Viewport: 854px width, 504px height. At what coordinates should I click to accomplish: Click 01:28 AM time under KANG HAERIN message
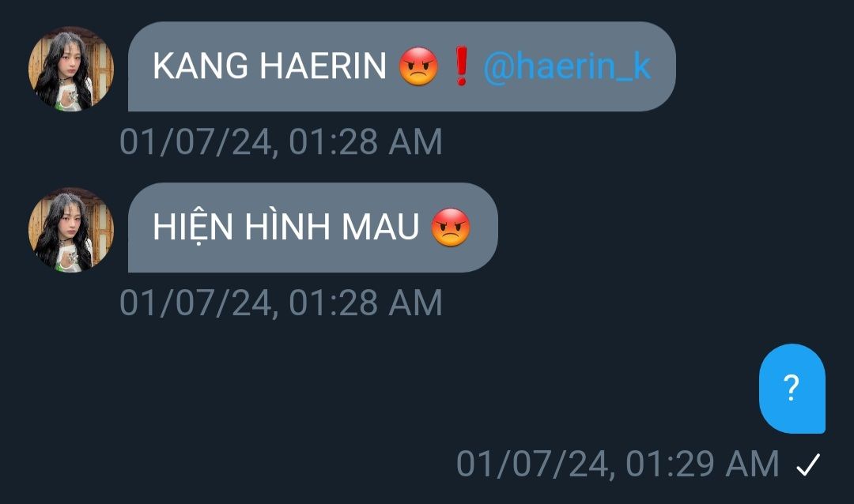365,142
